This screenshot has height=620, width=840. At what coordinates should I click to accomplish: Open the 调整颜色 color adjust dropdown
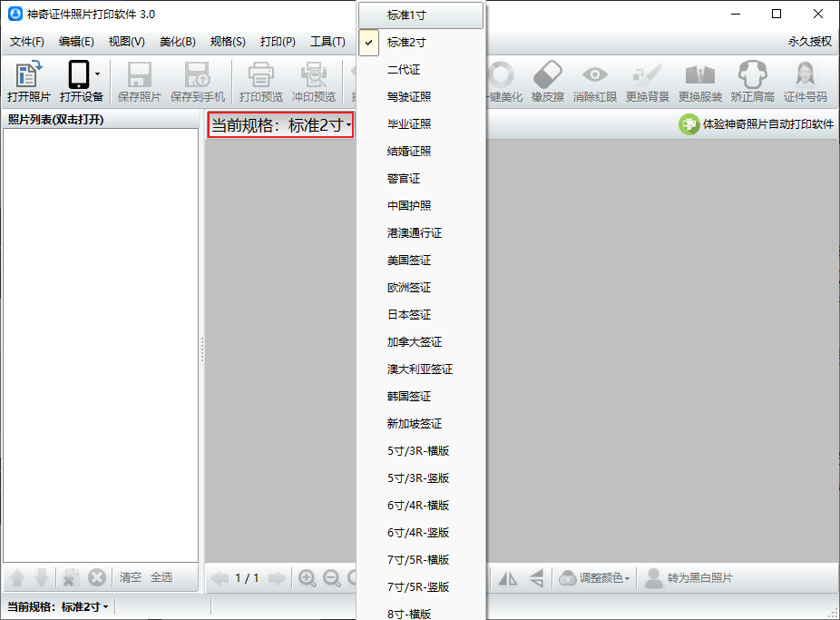[594, 578]
